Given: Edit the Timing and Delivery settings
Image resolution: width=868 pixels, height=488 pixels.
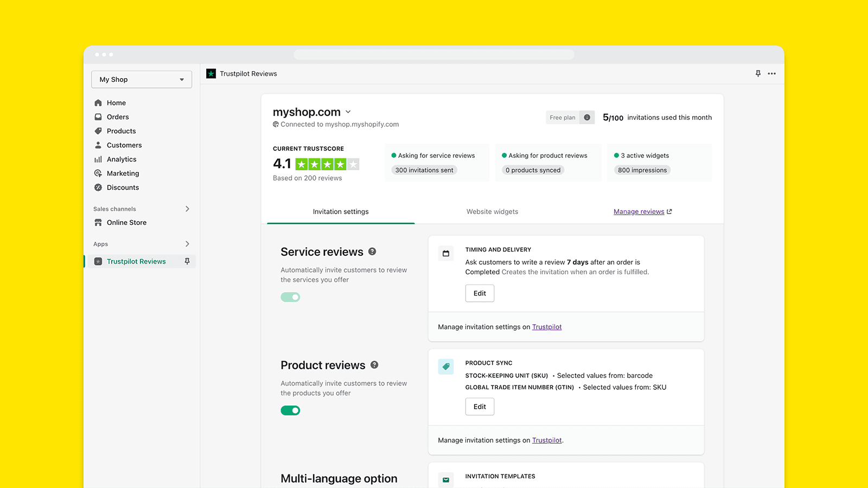Looking at the screenshot, I should pyautogui.click(x=479, y=293).
